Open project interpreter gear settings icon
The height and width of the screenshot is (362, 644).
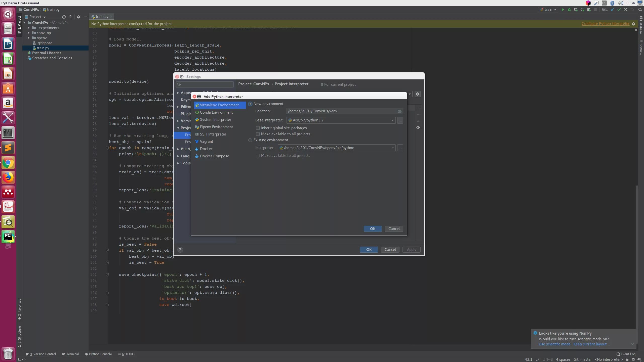pyautogui.click(x=418, y=94)
